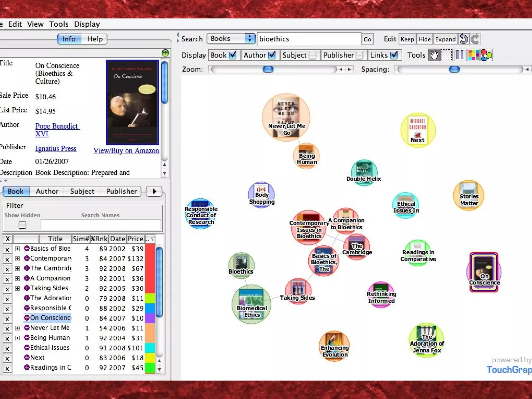Select The Adoration of Jenna Fox node
Screen dimensions: 532x399
[x=427, y=340]
